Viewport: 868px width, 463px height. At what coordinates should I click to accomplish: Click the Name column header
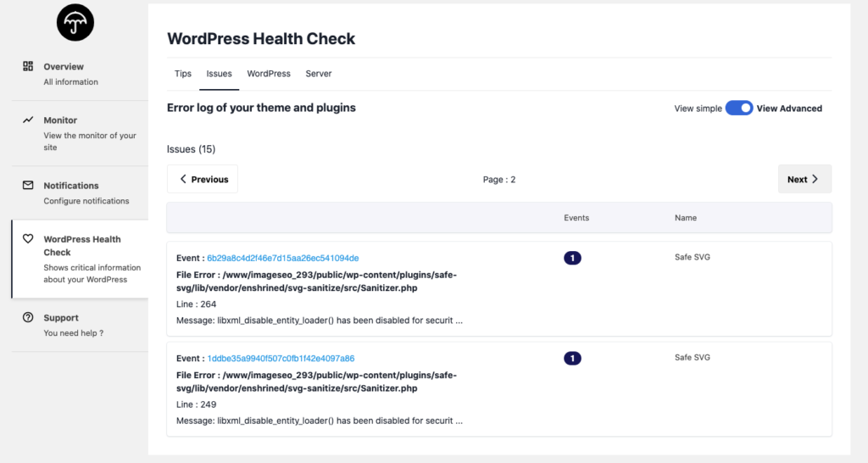[x=685, y=218]
